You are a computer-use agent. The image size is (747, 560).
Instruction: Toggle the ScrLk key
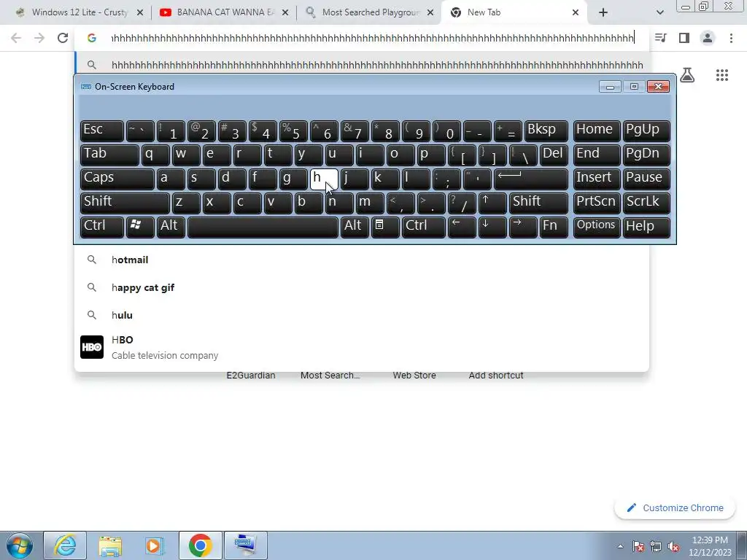pos(646,202)
